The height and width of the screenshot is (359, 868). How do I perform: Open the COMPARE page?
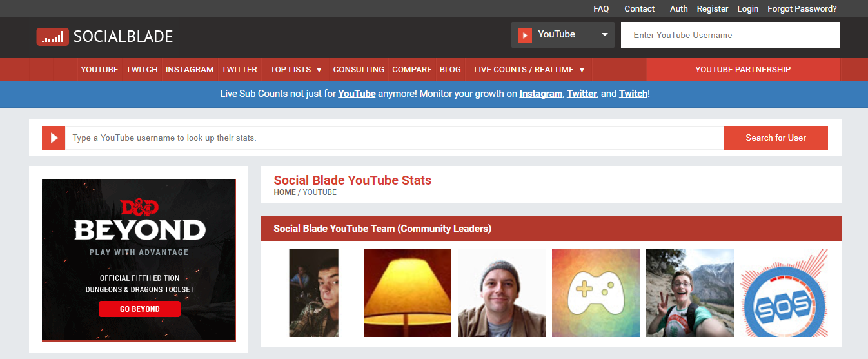pyautogui.click(x=412, y=69)
